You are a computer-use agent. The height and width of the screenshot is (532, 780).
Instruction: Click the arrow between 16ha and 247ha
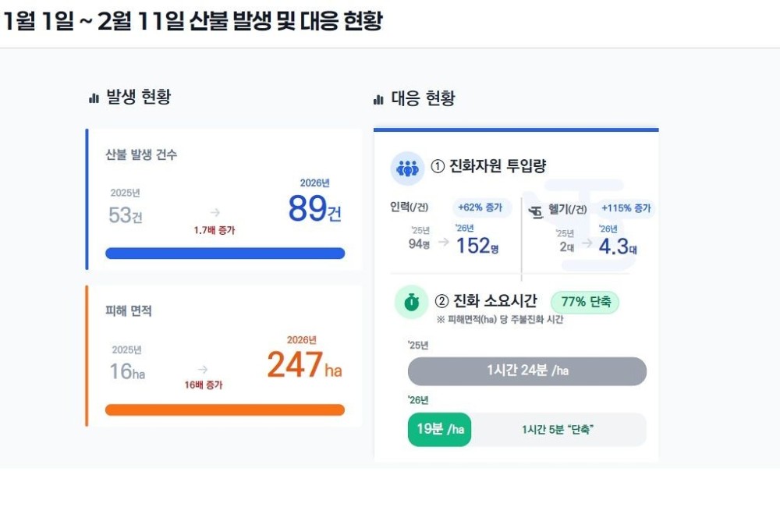[x=203, y=369]
